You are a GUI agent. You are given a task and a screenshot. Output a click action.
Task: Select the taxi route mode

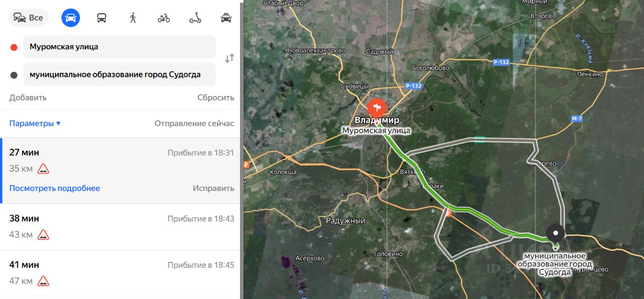pyautogui.click(x=226, y=18)
